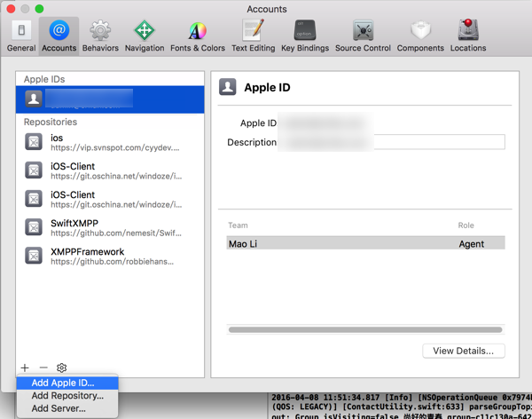Click the person icon beside Apple ID heading
Viewport: 532px width, 419px height.
(x=227, y=87)
